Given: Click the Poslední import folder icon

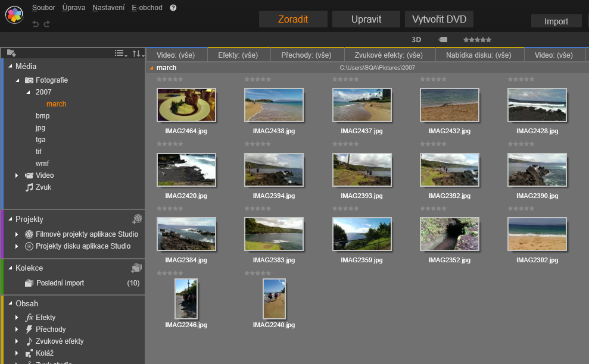Looking at the screenshot, I should (x=29, y=283).
